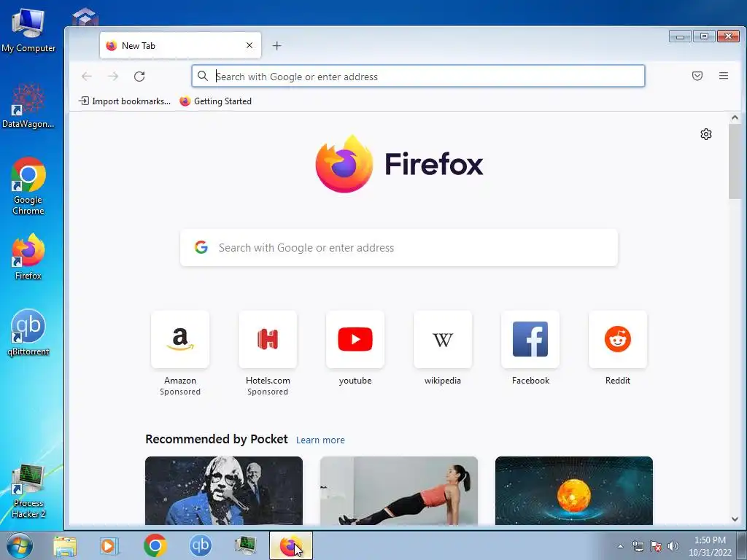Select Firefox desktop shortcut
Viewport: 747px width, 560px height.
click(28, 257)
